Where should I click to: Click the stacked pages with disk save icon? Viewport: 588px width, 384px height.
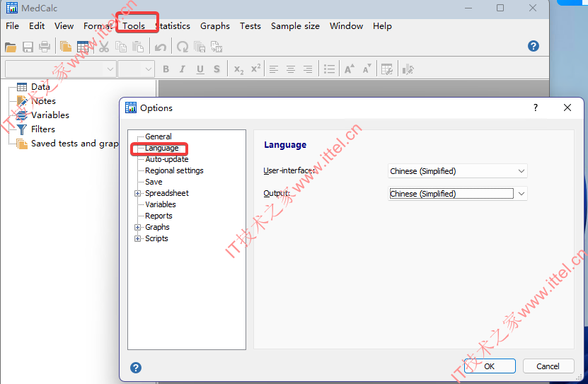tap(200, 47)
